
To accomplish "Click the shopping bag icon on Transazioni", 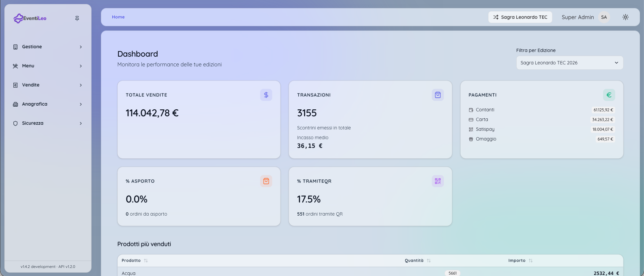I will pyautogui.click(x=438, y=95).
